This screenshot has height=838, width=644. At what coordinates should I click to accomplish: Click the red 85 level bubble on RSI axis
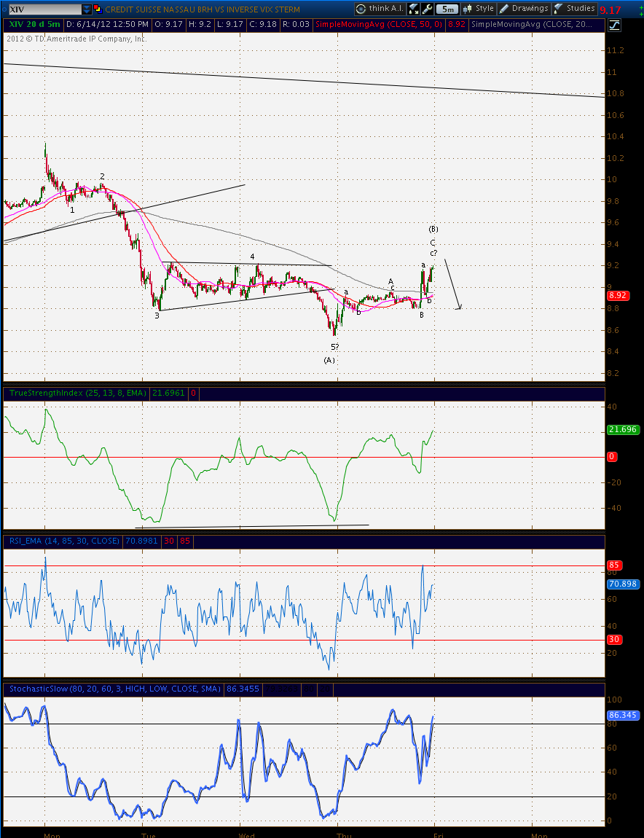coord(614,565)
